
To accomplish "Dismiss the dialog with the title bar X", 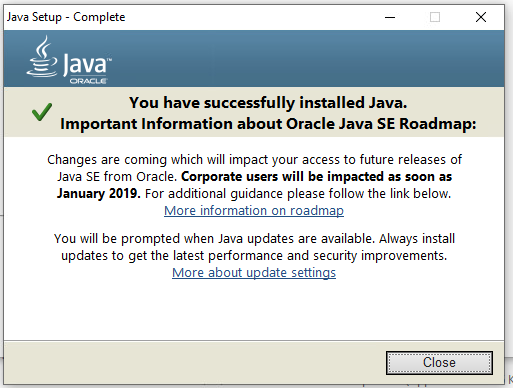I will click(481, 17).
